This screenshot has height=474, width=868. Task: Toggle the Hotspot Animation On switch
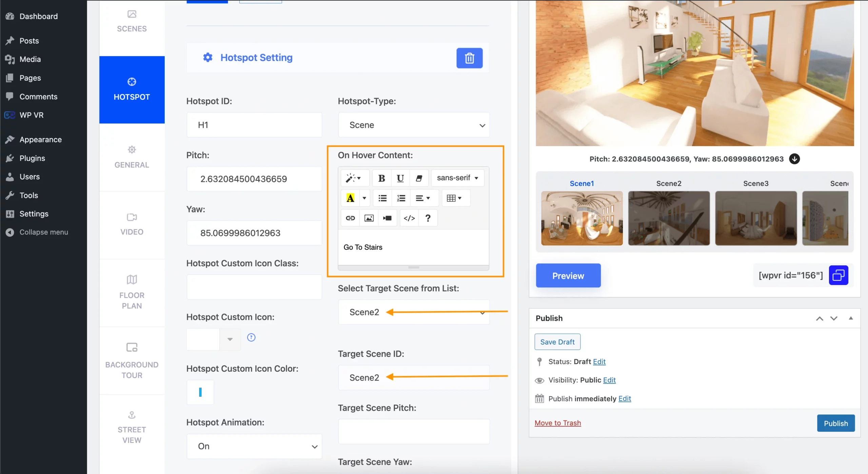coord(254,446)
